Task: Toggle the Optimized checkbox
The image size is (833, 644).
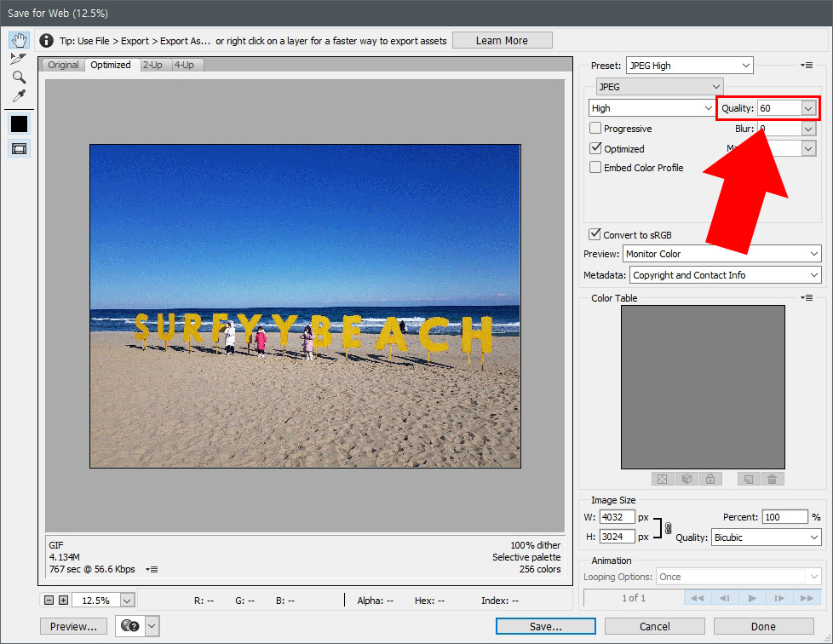Action: [x=595, y=148]
